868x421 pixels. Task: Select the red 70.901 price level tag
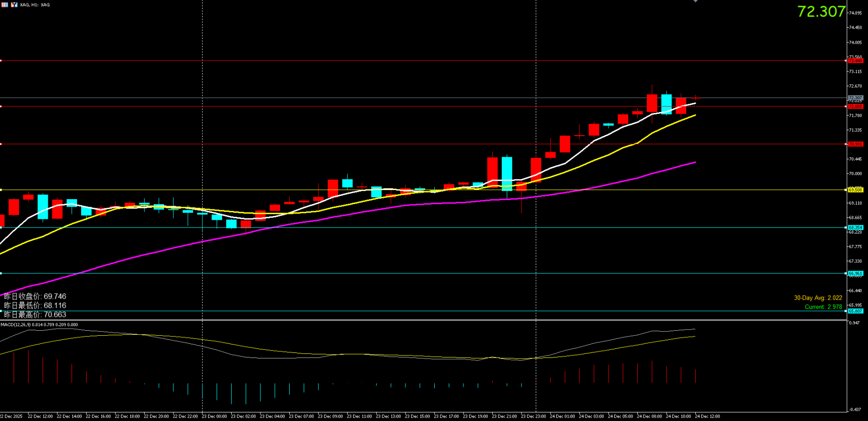855,144
